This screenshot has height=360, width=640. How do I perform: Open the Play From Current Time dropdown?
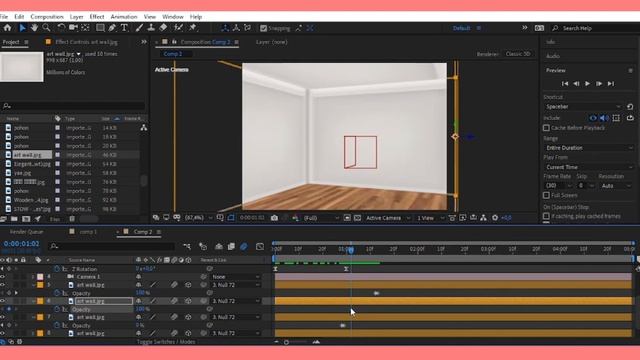coord(589,167)
